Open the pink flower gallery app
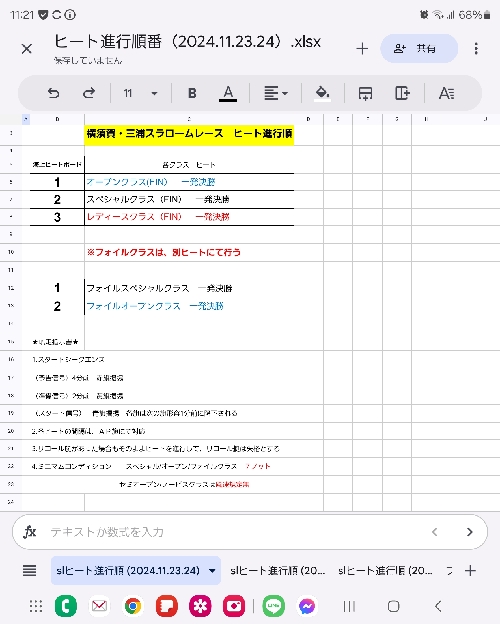 (x=200, y=606)
